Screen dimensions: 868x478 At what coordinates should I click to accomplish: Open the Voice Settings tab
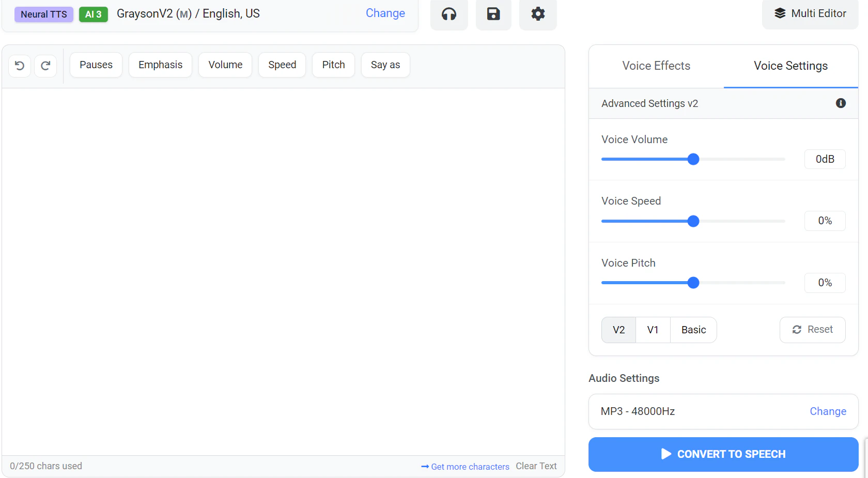tap(790, 66)
